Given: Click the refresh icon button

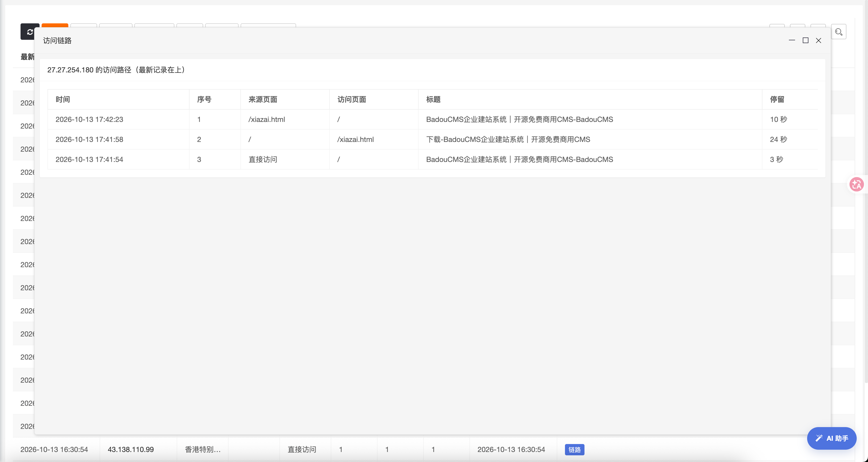Looking at the screenshot, I should click(x=29, y=32).
